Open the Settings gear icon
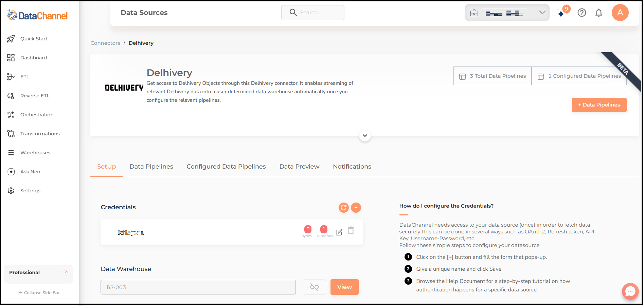Image resolution: width=644 pixels, height=306 pixels. point(11,191)
